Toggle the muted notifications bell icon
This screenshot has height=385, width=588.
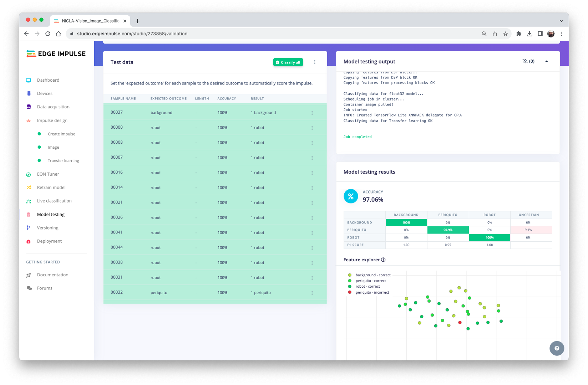(525, 61)
